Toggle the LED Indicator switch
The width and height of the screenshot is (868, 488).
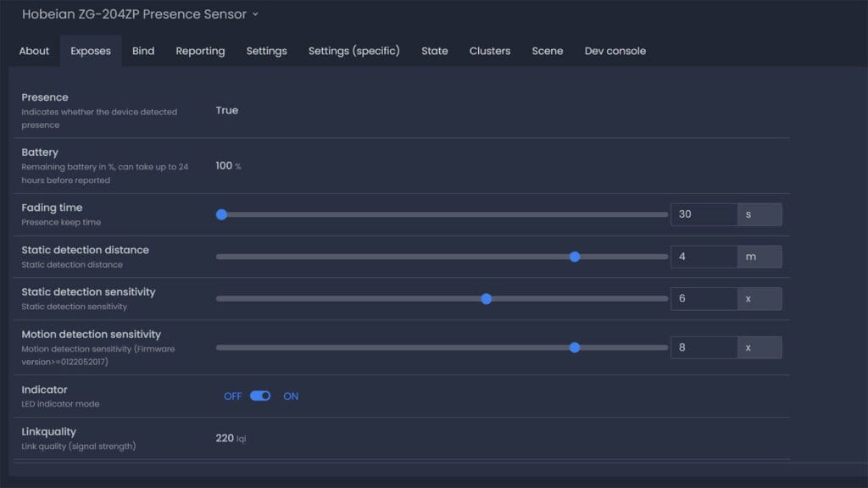[x=260, y=396]
